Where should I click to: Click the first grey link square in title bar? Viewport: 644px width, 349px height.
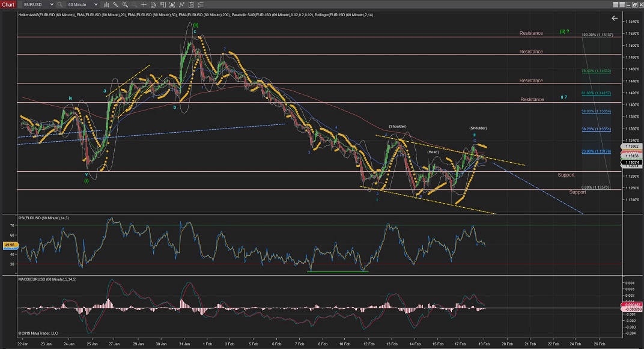pos(616,5)
